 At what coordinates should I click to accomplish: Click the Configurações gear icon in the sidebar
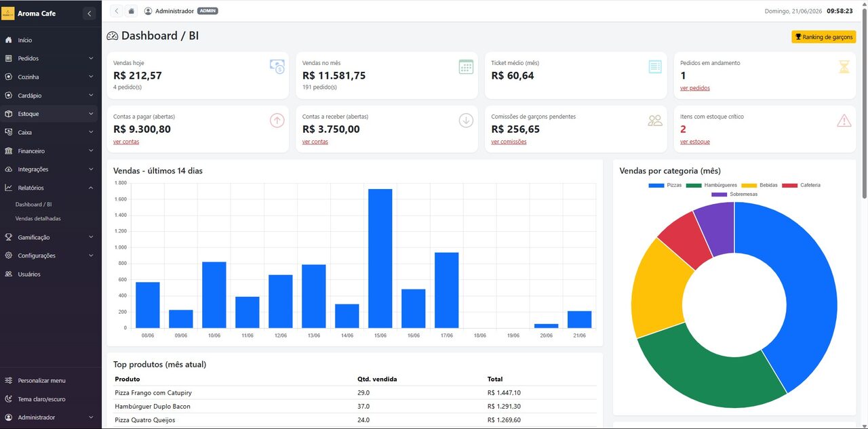point(8,256)
